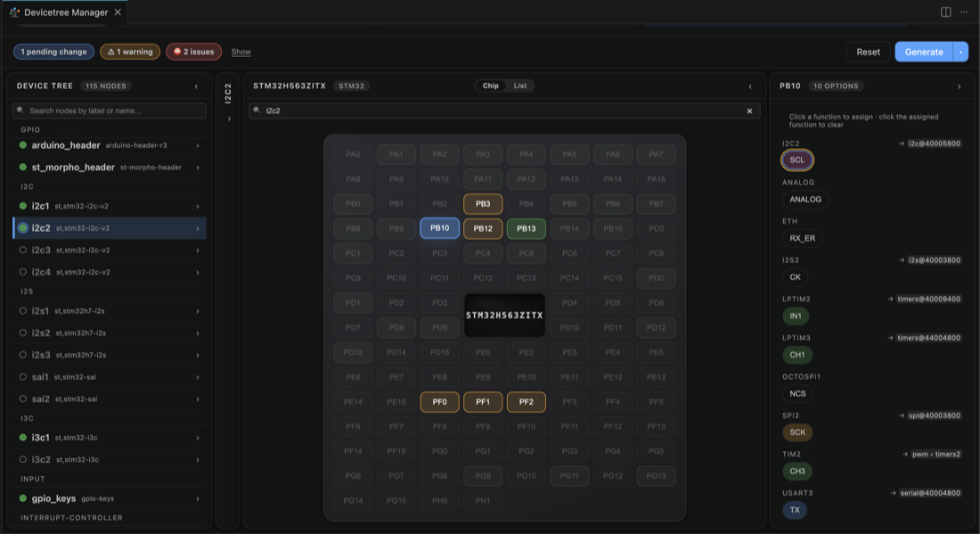Image resolution: width=980 pixels, height=534 pixels.
Task: Click the split editor layout icon
Action: [945, 12]
